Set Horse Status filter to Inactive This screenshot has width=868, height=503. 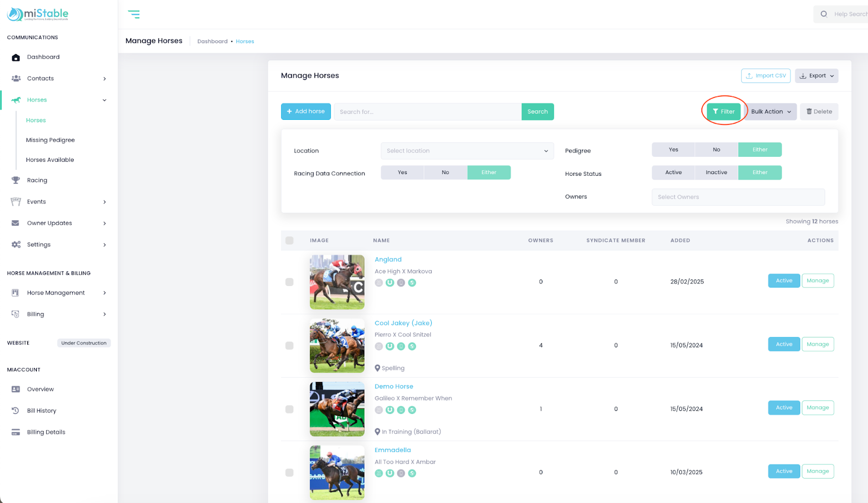[x=716, y=173]
